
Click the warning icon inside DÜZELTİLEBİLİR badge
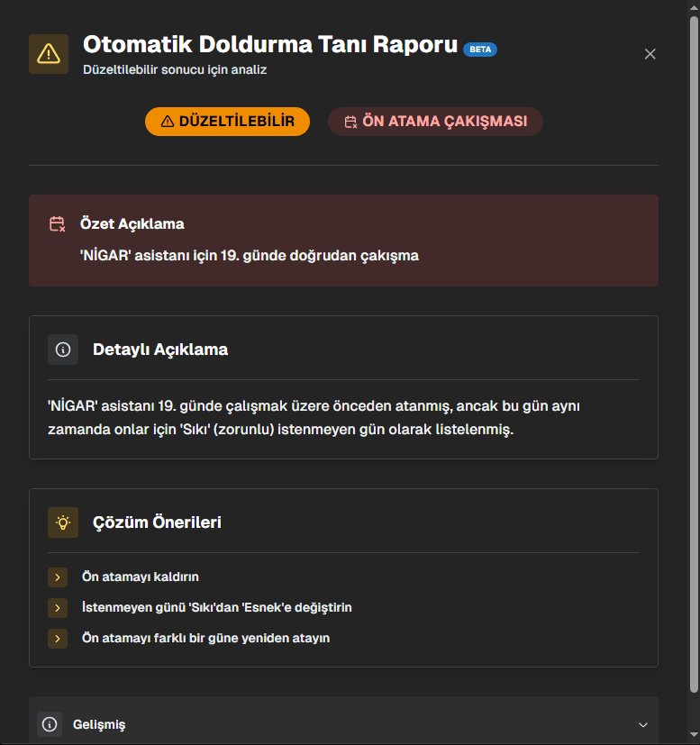(x=166, y=121)
